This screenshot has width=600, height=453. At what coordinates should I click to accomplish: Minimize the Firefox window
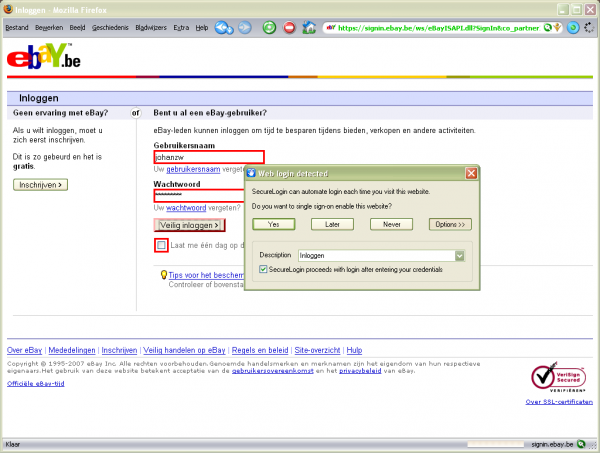(x=562, y=9)
